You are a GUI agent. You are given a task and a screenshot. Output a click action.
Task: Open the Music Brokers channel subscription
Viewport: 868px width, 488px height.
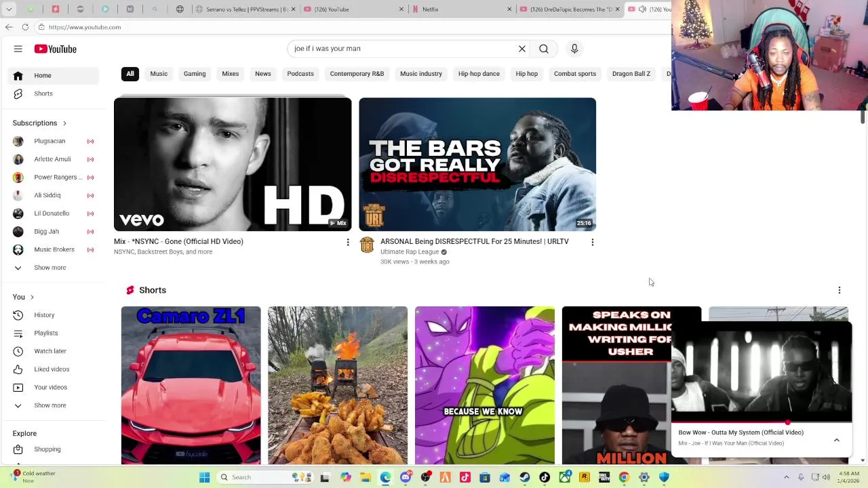(54, 249)
